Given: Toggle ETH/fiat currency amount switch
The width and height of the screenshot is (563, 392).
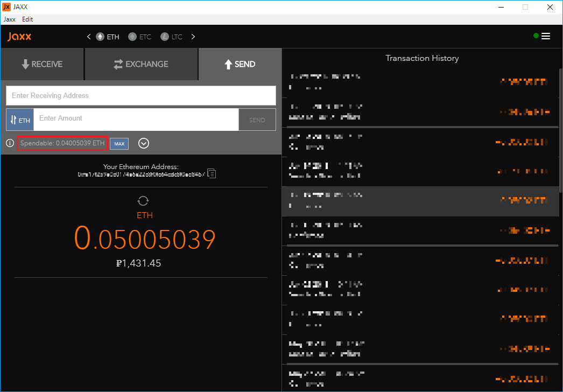Looking at the screenshot, I should 20,120.
